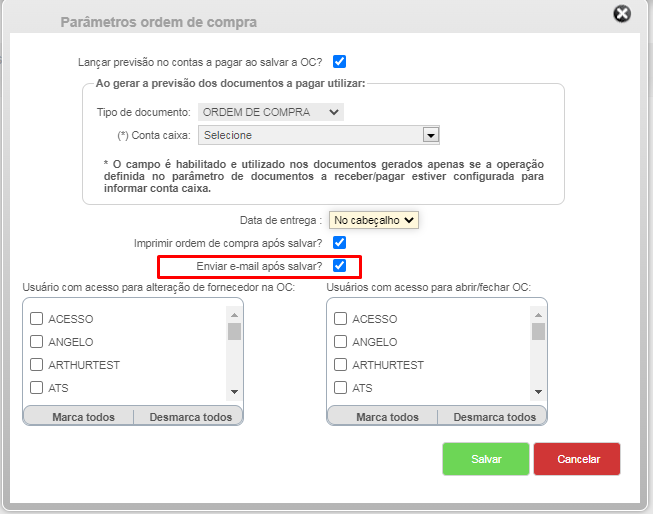Toggle Lançar previsão no contas a pagar checkbox

coord(339,62)
